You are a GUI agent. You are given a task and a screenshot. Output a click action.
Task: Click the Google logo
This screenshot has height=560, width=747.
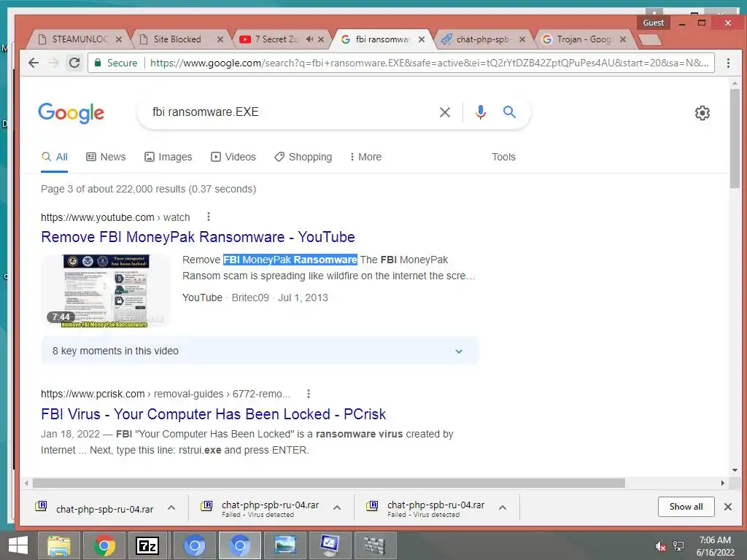(71, 113)
